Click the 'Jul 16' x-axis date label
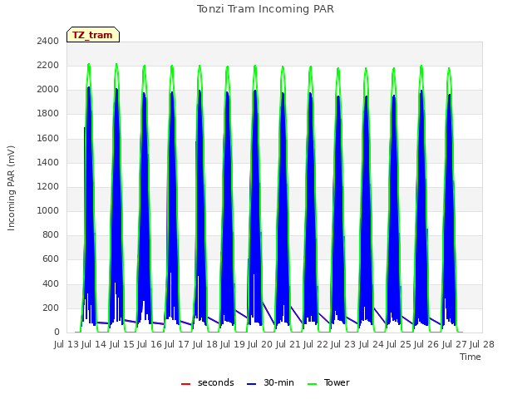Viewport: 532px width, 399px height. pos(150,345)
